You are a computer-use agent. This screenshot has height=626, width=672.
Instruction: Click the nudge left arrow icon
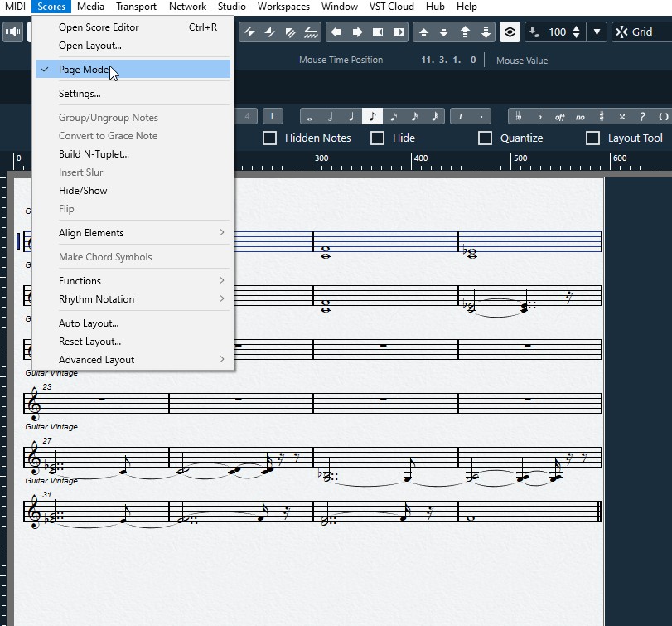[336, 32]
